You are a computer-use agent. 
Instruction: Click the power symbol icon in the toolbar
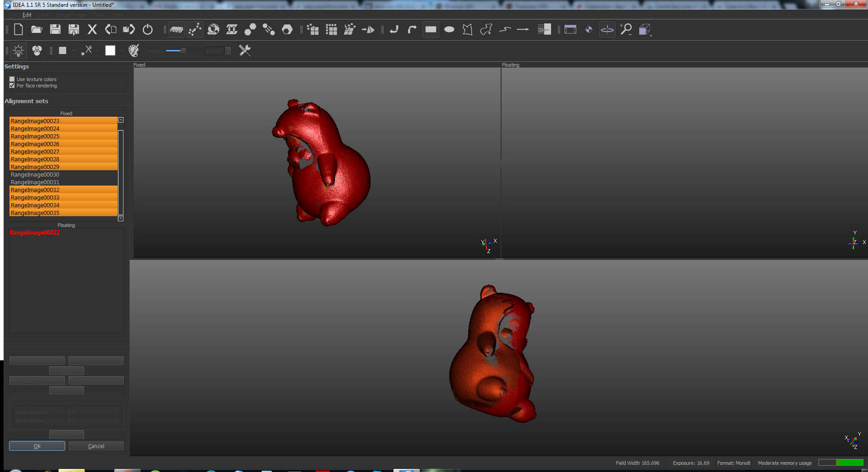[x=148, y=30]
